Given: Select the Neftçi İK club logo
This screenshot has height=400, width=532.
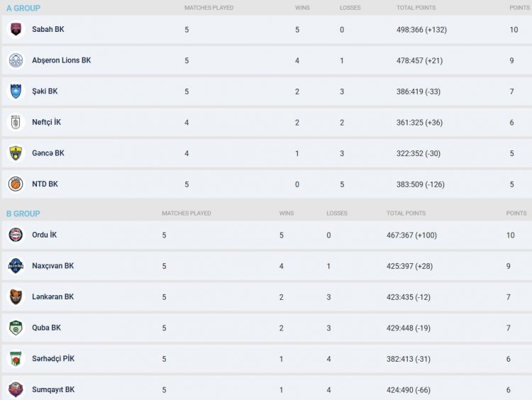Looking at the screenshot, I should click(16, 122).
